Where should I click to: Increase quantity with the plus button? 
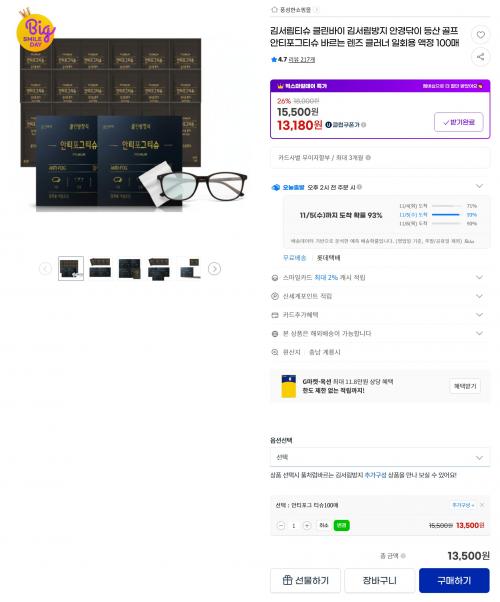(307, 526)
